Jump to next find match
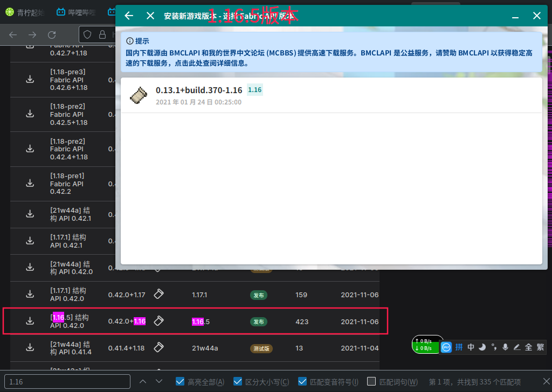This screenshot has width=552, height=392. (159, 381)
